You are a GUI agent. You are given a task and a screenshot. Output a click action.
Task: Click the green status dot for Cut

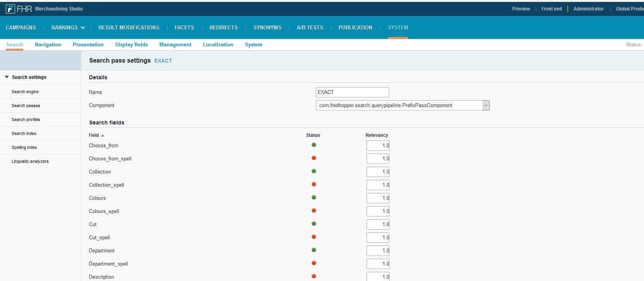click(314, 224)
